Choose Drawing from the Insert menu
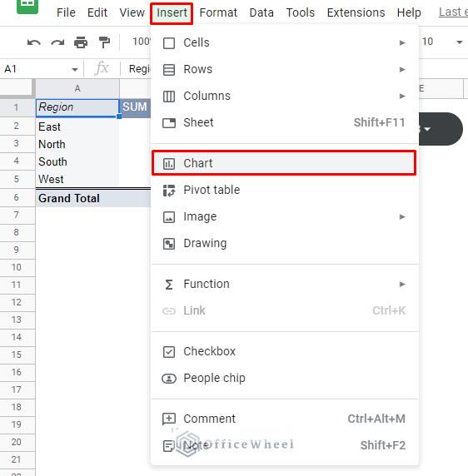 point(285,244)
